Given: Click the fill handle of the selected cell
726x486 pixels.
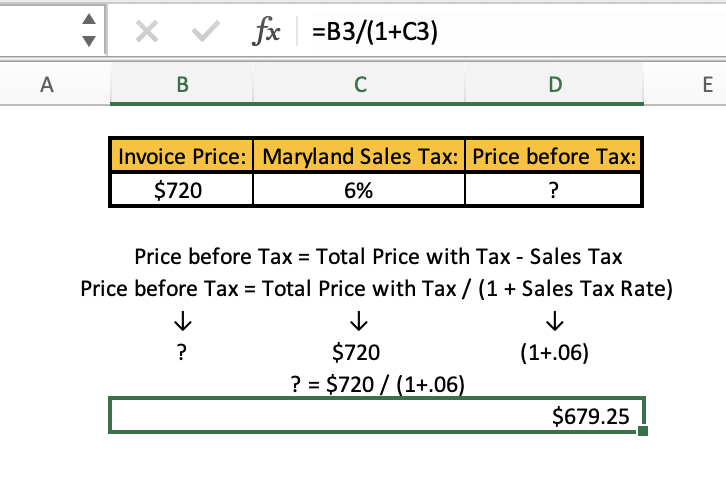Looking at the screenshot, I should pyautogui.click(x=641, y=431).
